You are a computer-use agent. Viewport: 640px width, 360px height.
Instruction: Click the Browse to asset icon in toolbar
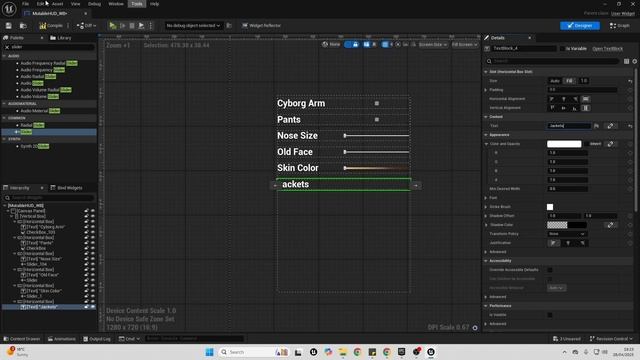point(23,26)
